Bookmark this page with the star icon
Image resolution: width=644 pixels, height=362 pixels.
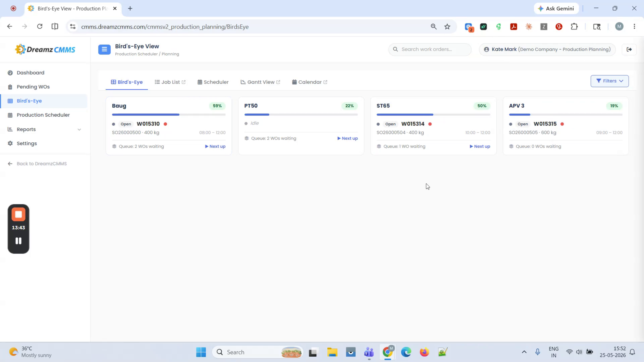447,27
